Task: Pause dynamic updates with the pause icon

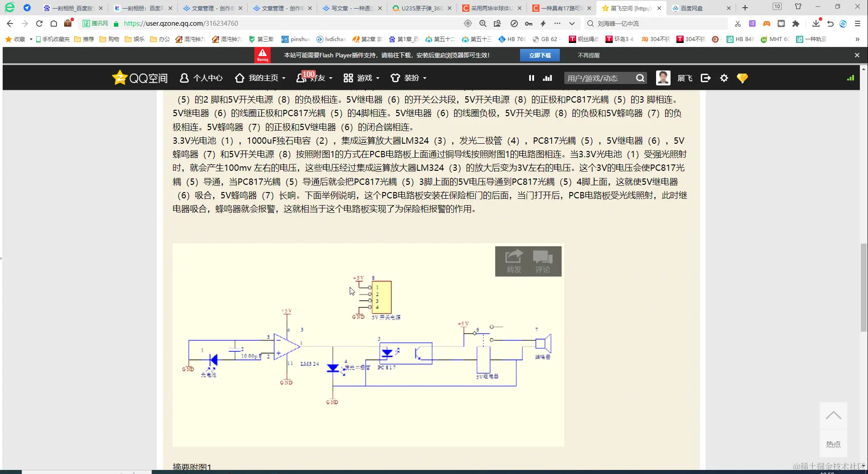Action: click(x=531, y=77)
